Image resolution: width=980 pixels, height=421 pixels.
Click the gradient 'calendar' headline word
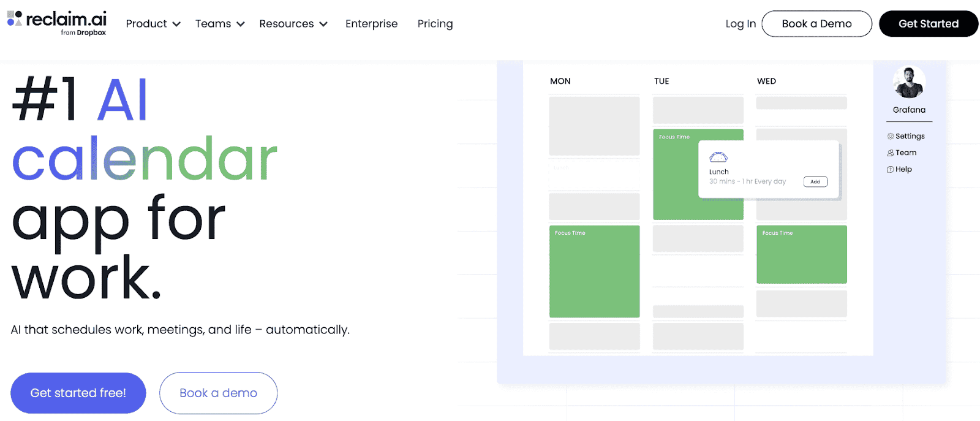coord(145,159)
